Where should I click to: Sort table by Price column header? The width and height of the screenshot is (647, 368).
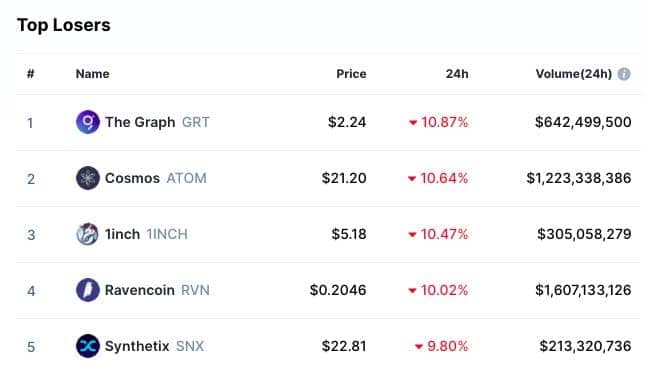(351, 74)
